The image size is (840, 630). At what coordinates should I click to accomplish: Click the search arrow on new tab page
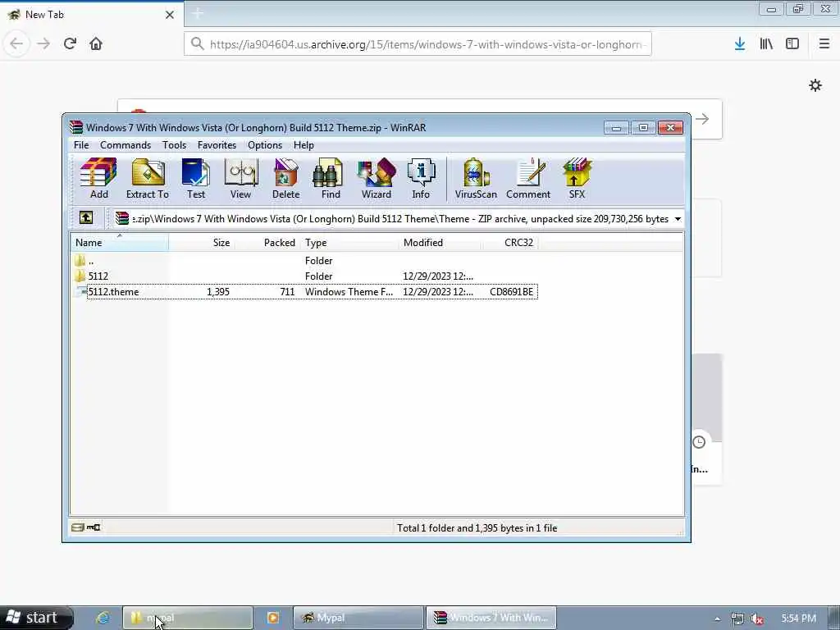tap(702, 119)
